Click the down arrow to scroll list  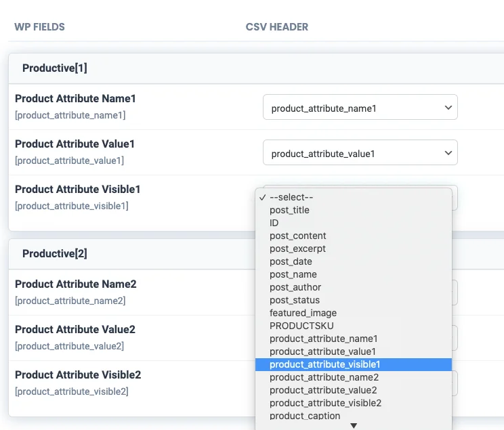353,425
